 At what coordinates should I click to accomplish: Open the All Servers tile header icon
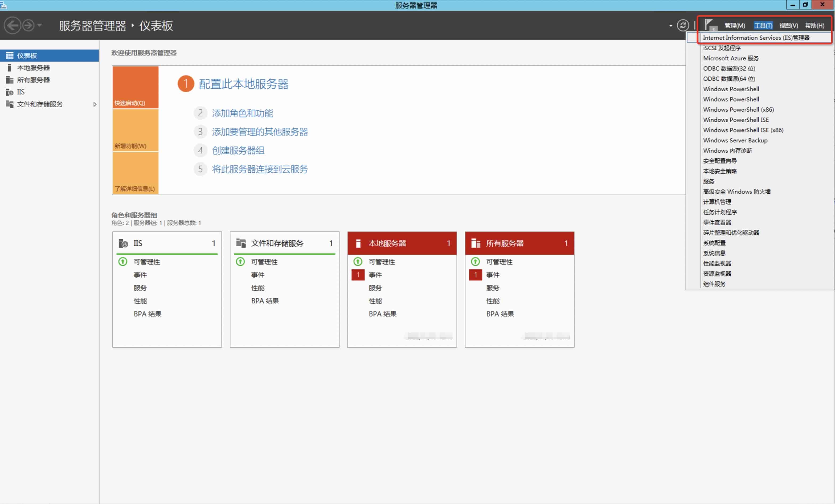click(476, 243)
